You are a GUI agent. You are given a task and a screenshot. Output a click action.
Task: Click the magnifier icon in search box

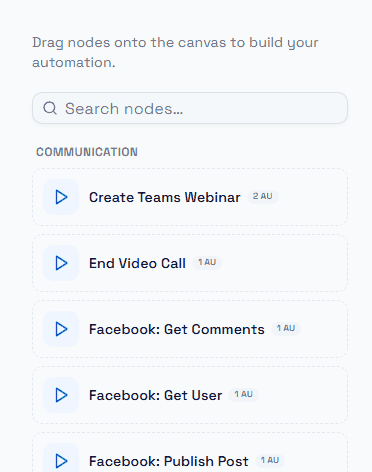[50, 108]
